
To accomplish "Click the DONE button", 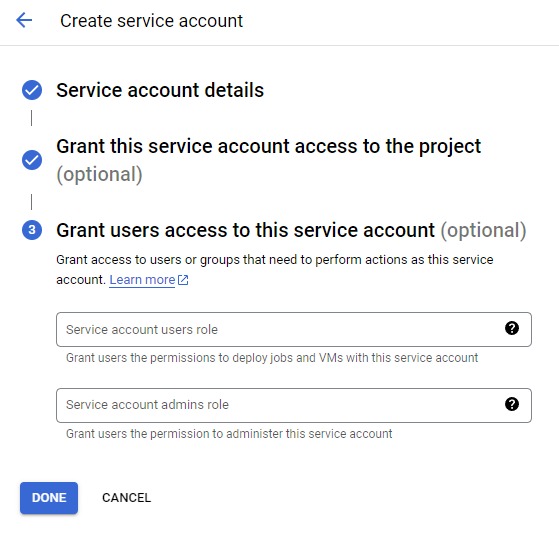I will [49, 498].
